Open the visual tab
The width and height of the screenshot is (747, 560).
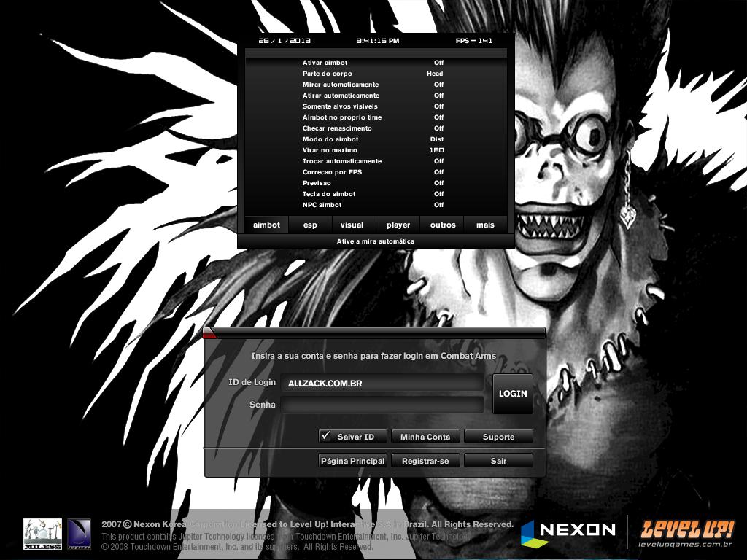(352, 225)
